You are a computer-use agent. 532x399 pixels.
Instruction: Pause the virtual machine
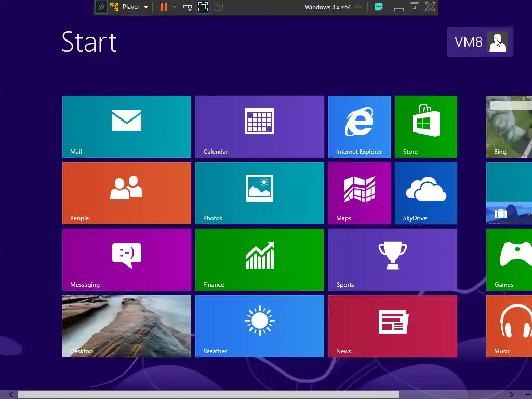coord(164,7)
